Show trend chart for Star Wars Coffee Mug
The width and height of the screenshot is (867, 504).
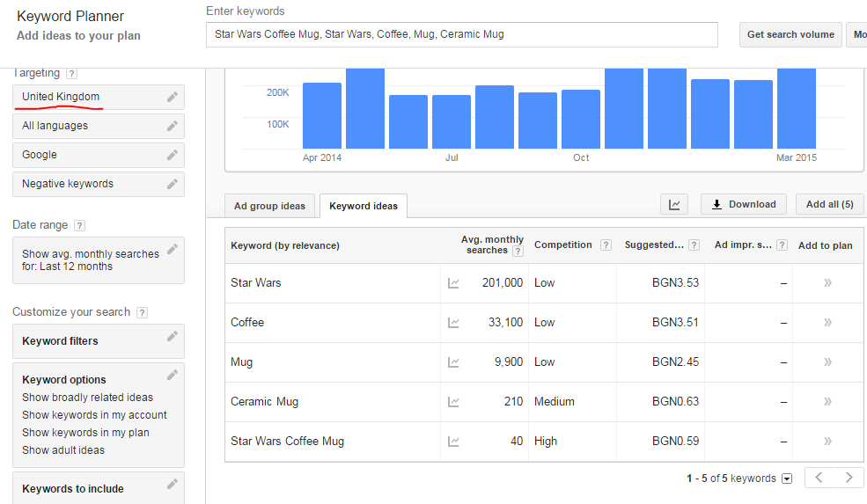tap(453, 442)
